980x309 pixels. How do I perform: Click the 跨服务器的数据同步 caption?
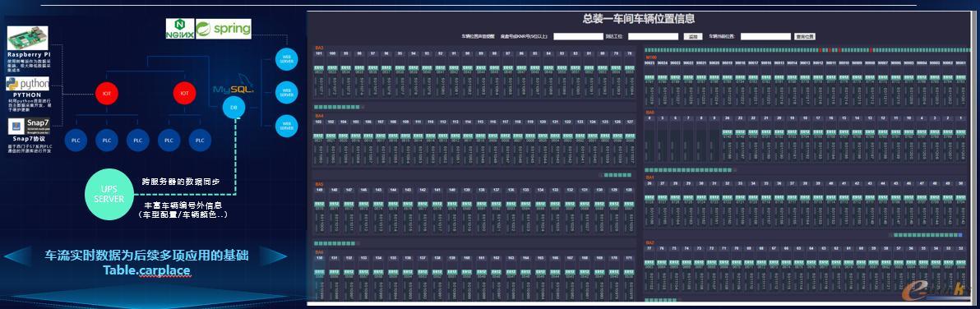[181, 182]
